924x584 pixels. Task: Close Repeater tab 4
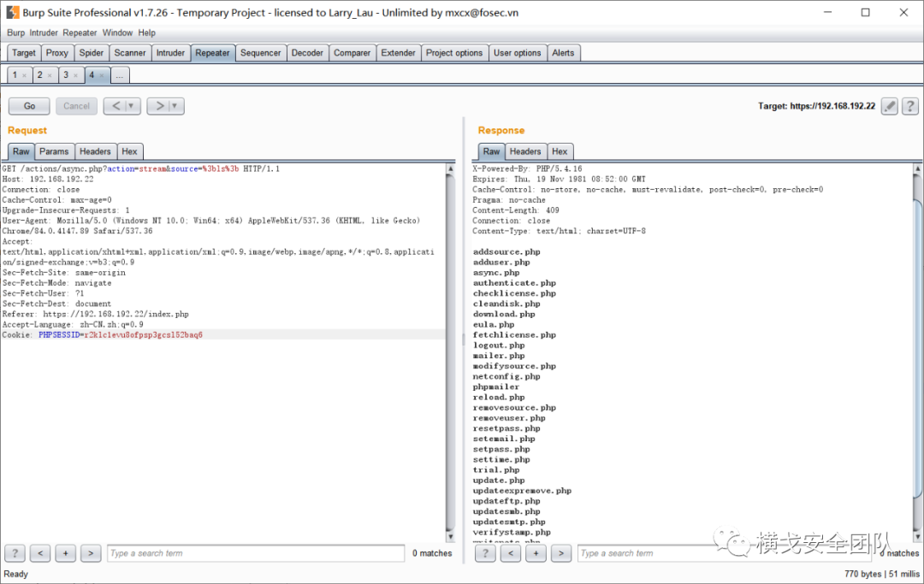101,75
